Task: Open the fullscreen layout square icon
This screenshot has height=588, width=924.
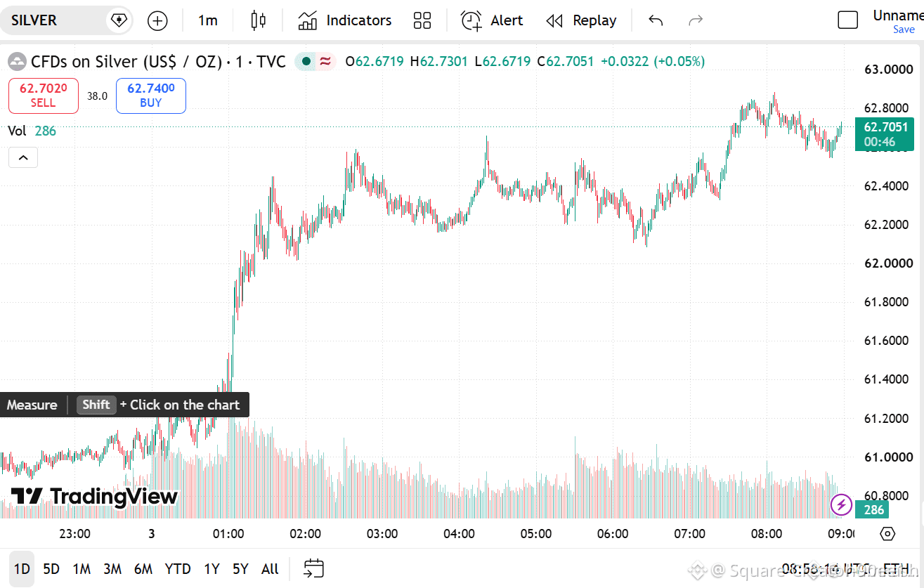Action: point(848,20)
